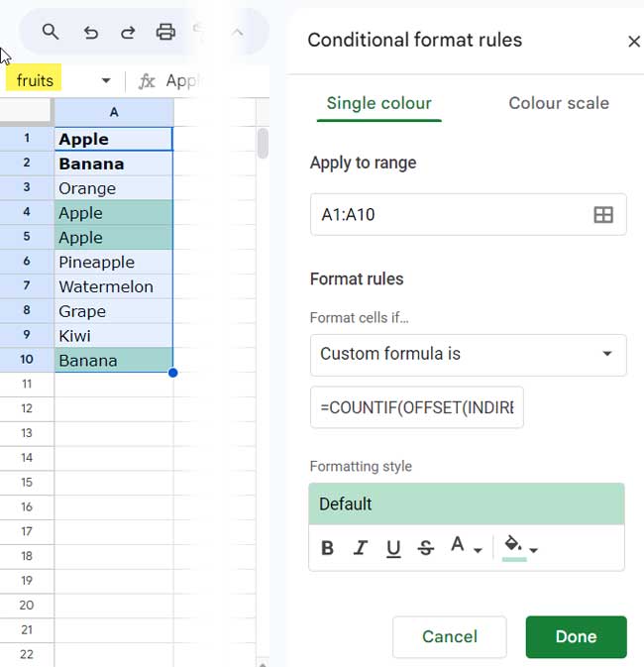Select highlighted Apple cell in row 5
Viewport: 644px width, 667px height.
point(114,237)
